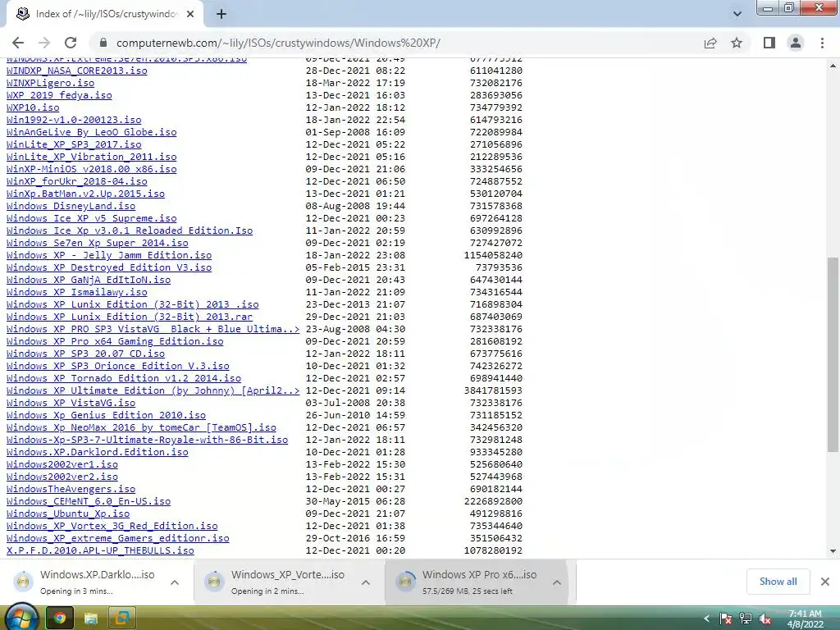
Task: Open Chrome's three-dot menu
Action: (x=822, y=43)
